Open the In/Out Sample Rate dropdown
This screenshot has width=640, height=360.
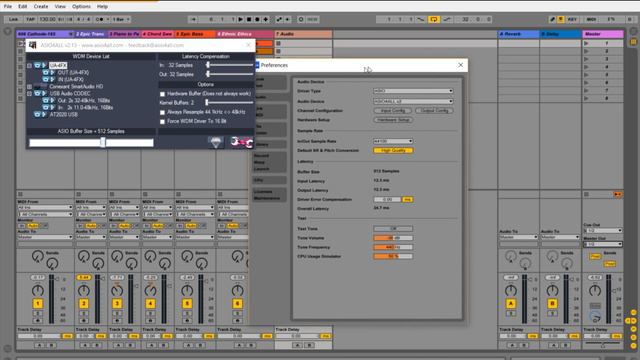click(393, 141)
